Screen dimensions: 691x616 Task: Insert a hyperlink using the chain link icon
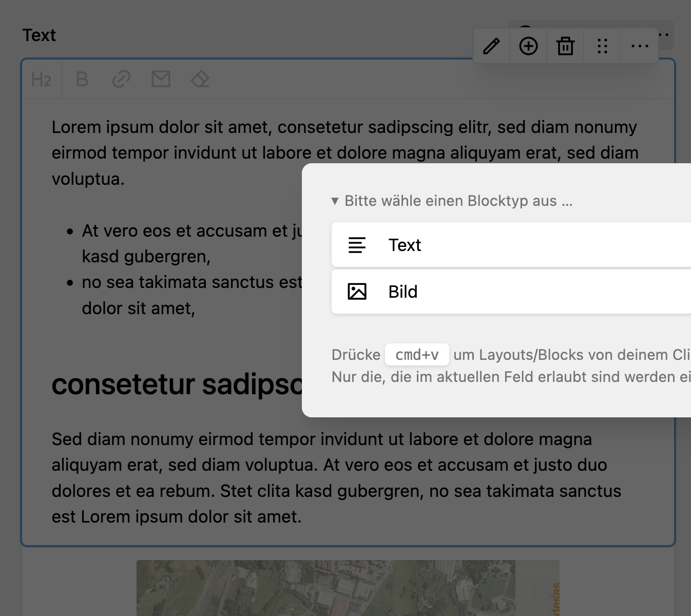[x=121, y=79]
